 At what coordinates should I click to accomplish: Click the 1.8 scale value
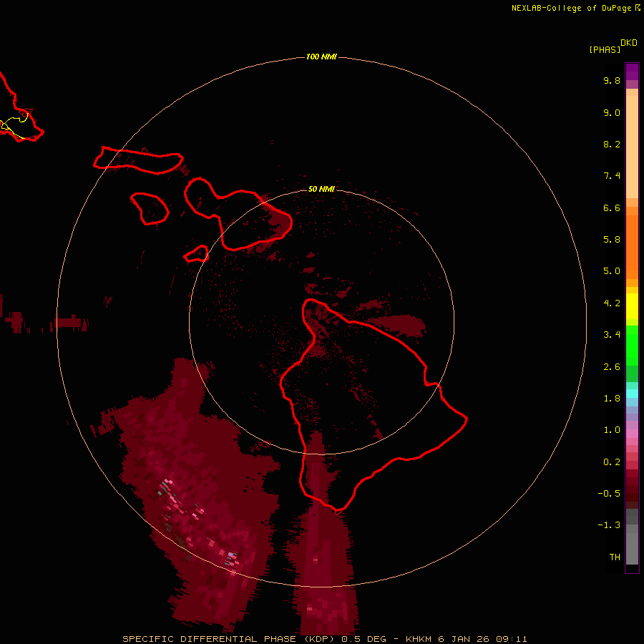point(612,399)
